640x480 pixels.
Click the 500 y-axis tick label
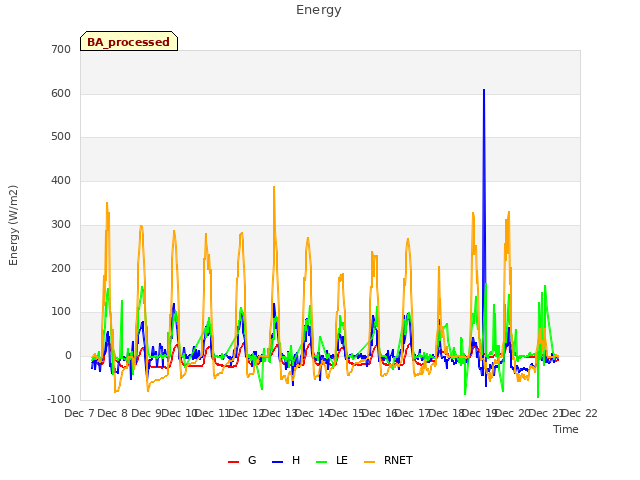[61, 137]
